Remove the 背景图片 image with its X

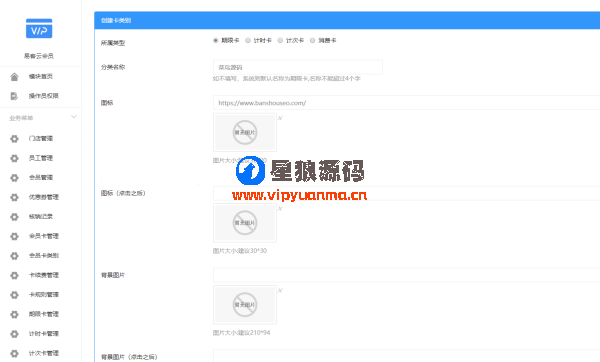(280, 290)
